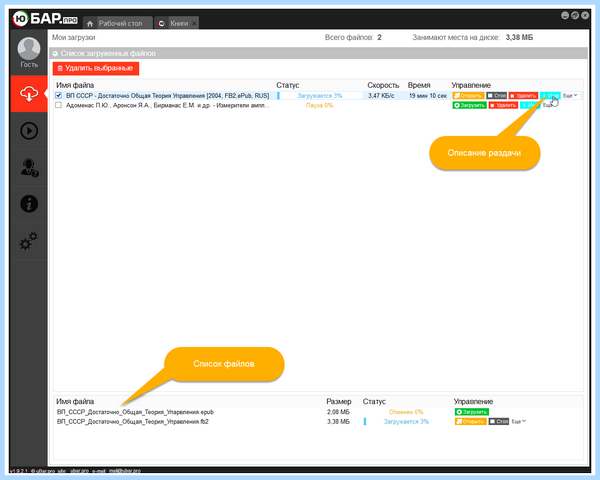Click the Время column header
Viewport: 600px width, 480px height.
click(x=419, y=85)
